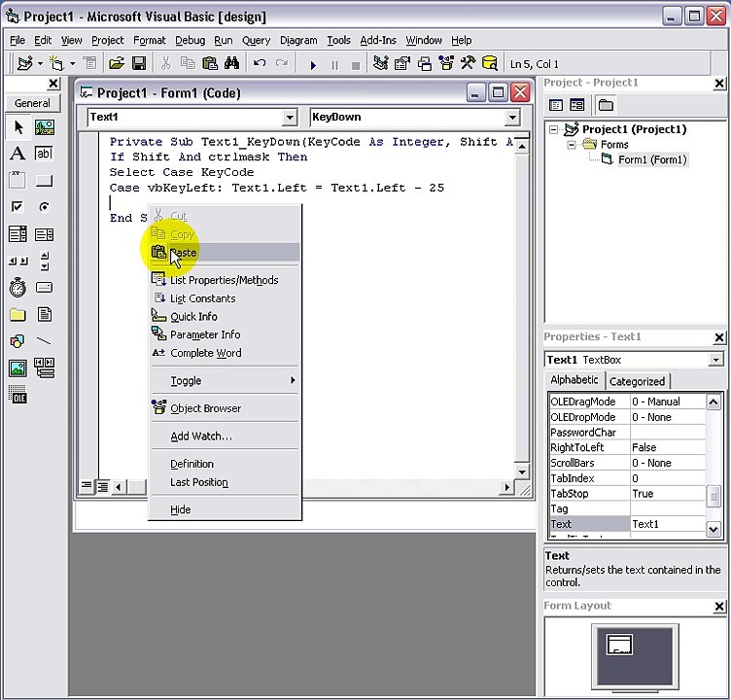731x700 pixels.
Task: Switch to Full Module View button
Action: tap(103, 486)
